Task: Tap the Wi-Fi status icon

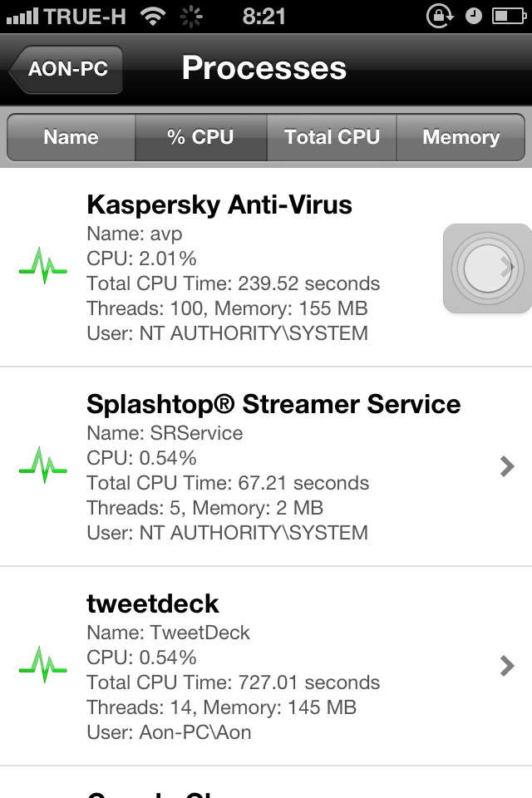Action: (152, 16)
